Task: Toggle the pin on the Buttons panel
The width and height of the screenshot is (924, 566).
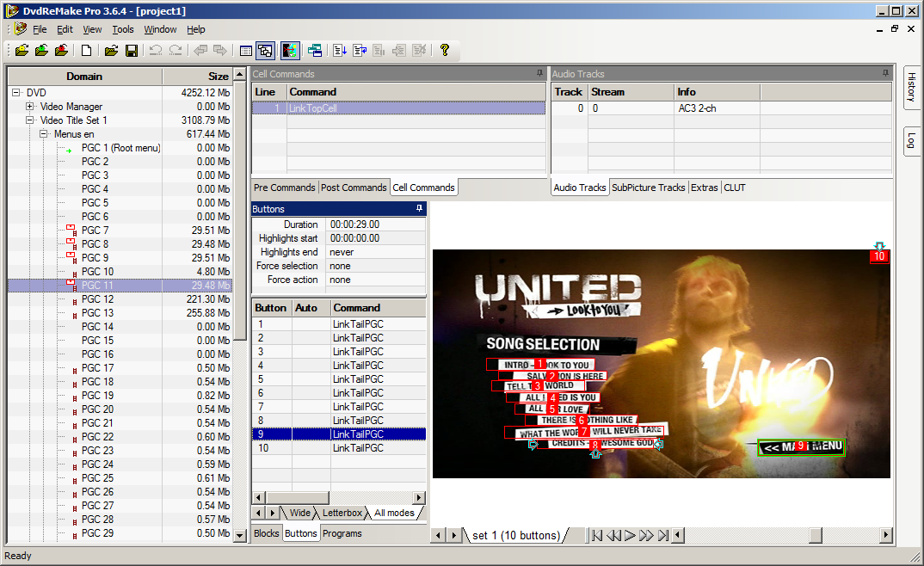Action: 419,208
